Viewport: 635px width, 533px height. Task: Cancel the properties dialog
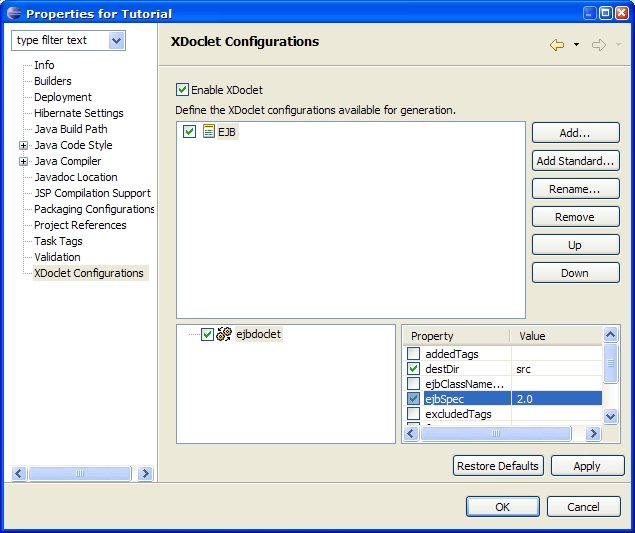pos(584,507)
